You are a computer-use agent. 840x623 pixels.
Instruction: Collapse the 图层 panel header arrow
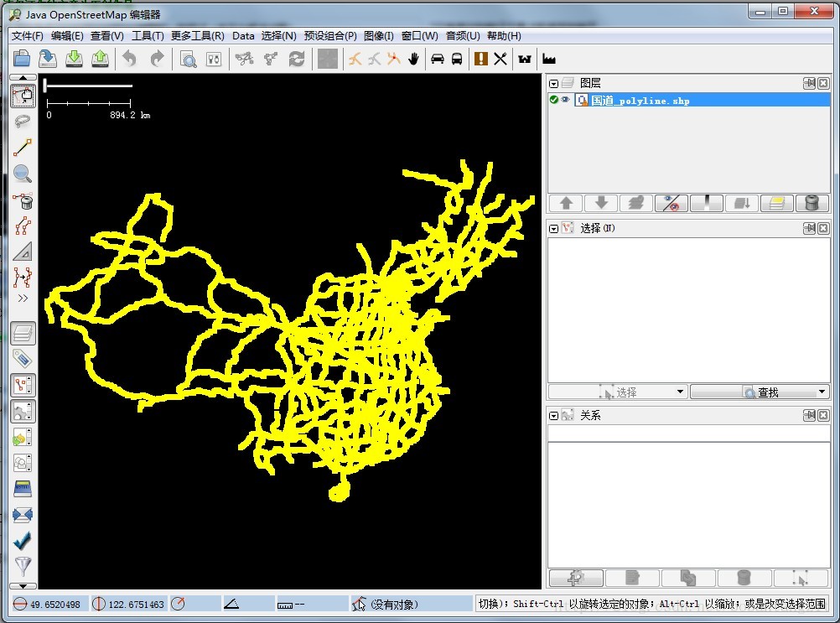click(554, 84)
